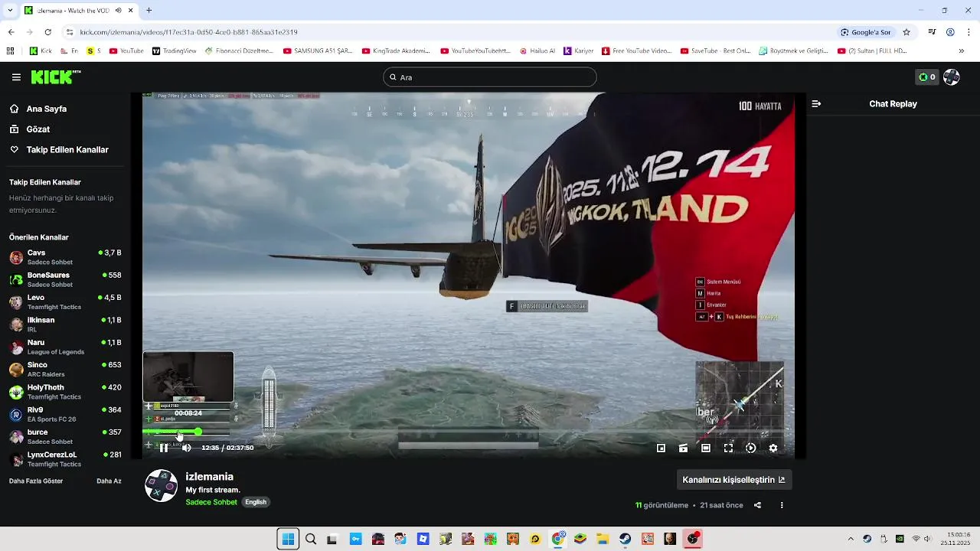This screenshot has height=551, width=980.
Task: Toggle theater mode in player
Action: 706,448
